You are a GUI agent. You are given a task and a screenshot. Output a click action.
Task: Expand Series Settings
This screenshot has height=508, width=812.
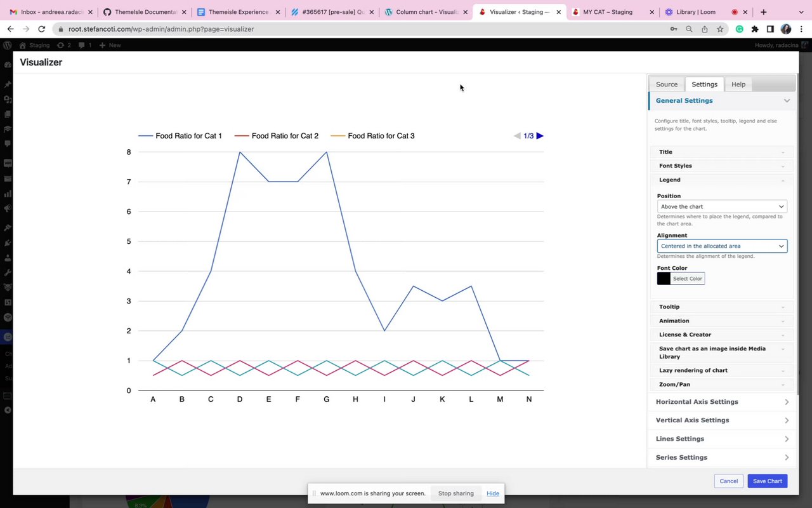[722, 457]
